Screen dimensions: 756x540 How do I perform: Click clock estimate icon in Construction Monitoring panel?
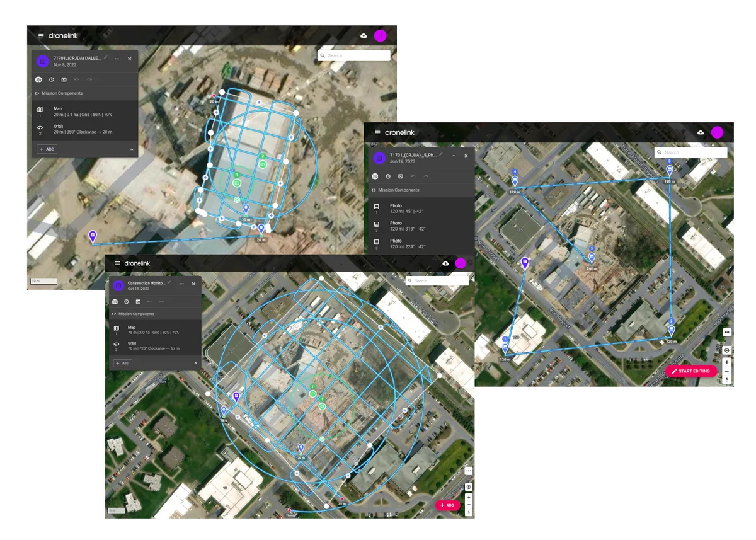click(x=126, y=302)
